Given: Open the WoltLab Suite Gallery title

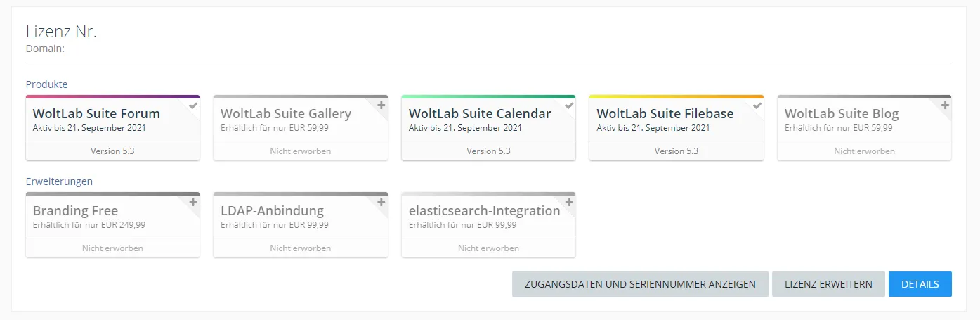Looking at the screenshot, I should pos(285,113).
